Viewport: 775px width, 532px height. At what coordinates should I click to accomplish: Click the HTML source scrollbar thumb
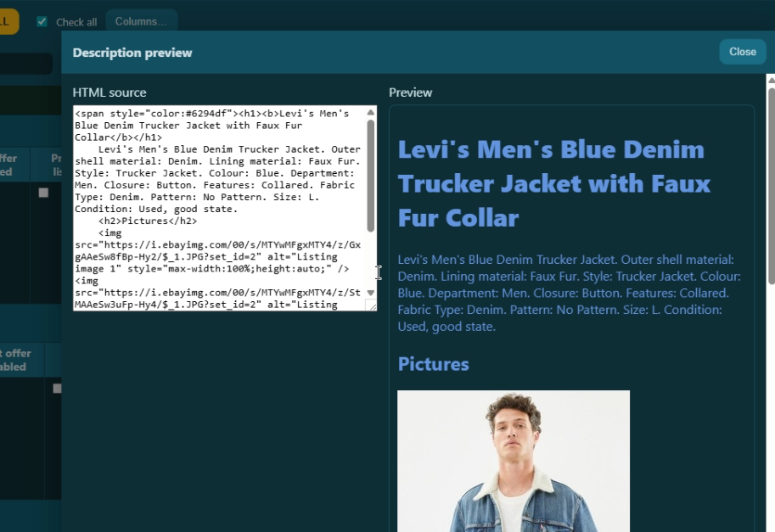371,176
